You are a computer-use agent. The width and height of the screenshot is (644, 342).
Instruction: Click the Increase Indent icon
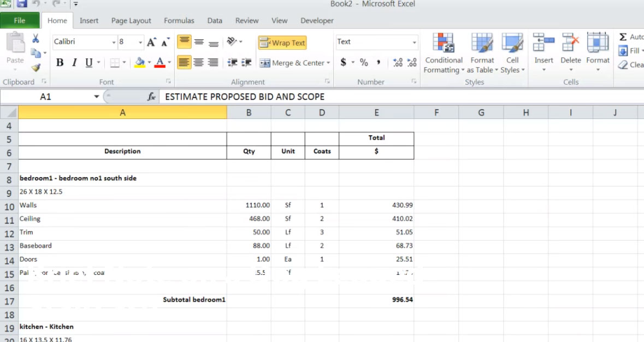point(246,62)
